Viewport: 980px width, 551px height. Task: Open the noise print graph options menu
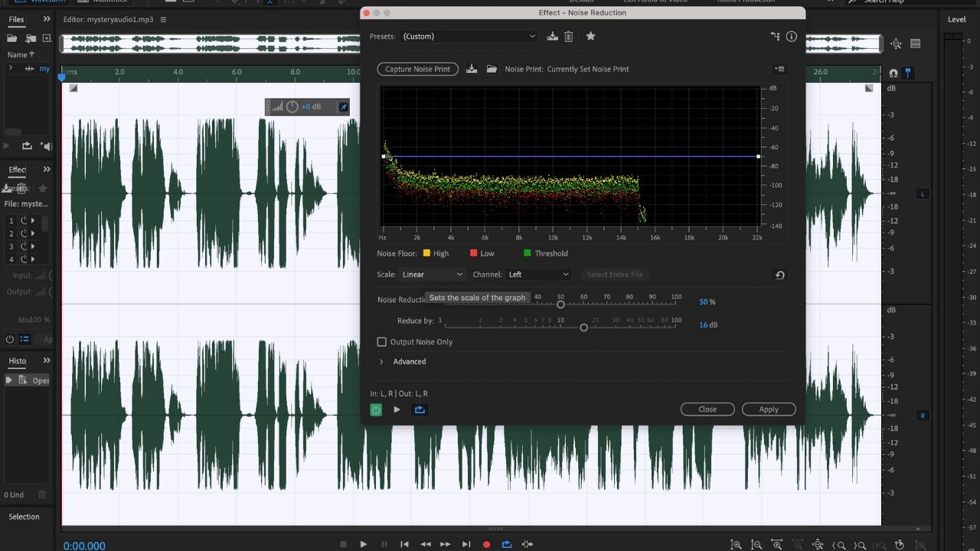click(779, 69)
